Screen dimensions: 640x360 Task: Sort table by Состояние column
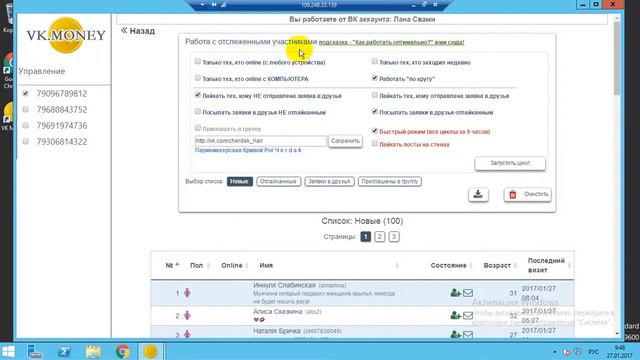pyautogui.click(x=451, y=265)
